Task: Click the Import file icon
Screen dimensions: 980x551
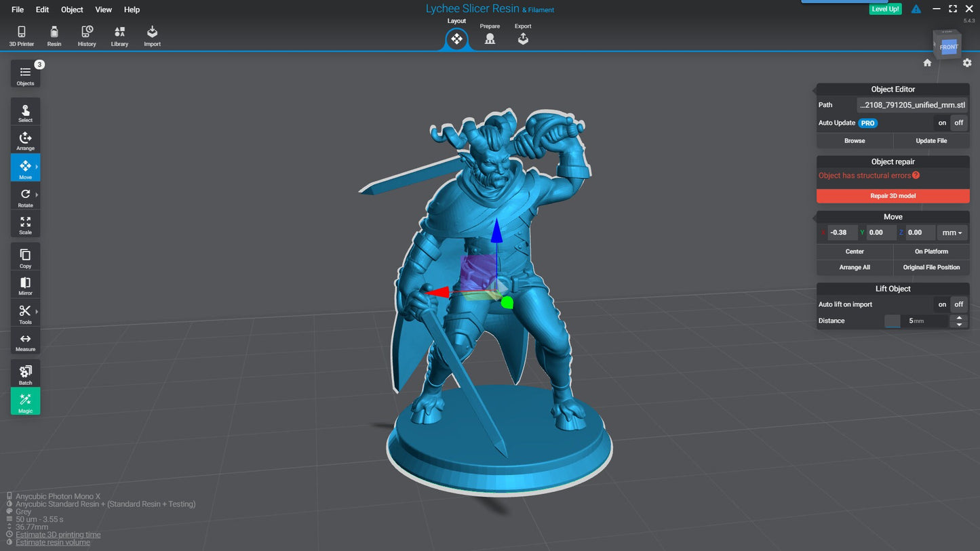Action: [152, 36]
